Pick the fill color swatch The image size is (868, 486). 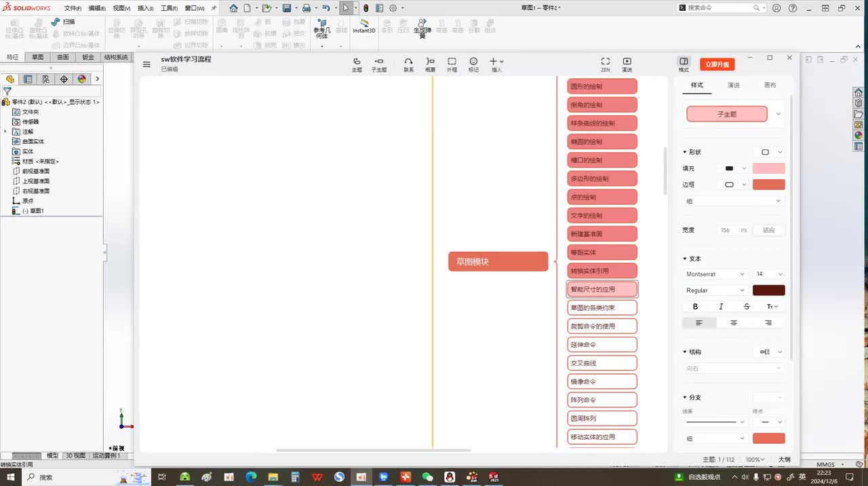pyautogui.click(x=769, y=168)
